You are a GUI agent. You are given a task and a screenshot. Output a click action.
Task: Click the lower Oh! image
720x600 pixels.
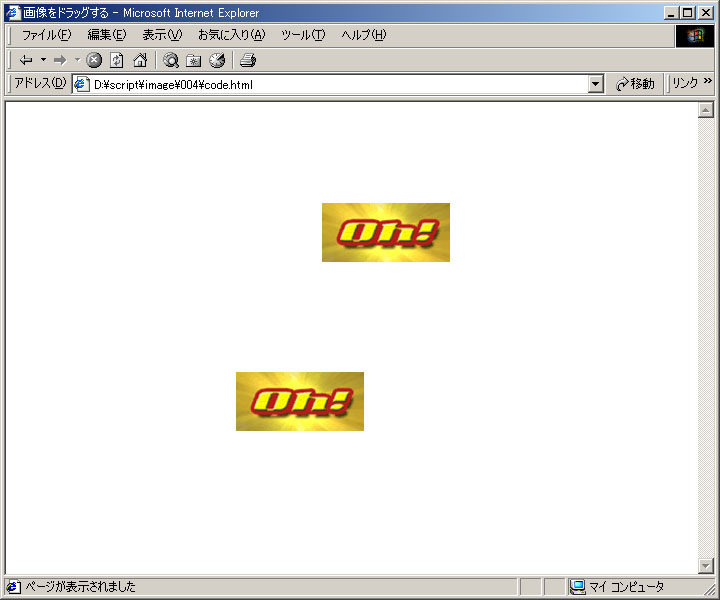pos(300,401)
